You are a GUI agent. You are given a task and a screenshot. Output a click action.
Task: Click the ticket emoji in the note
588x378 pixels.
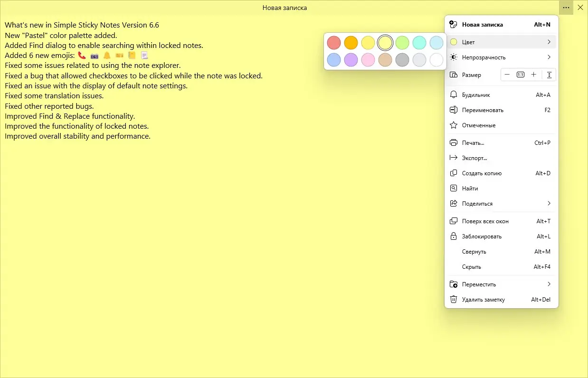click(x=119, y=56)
